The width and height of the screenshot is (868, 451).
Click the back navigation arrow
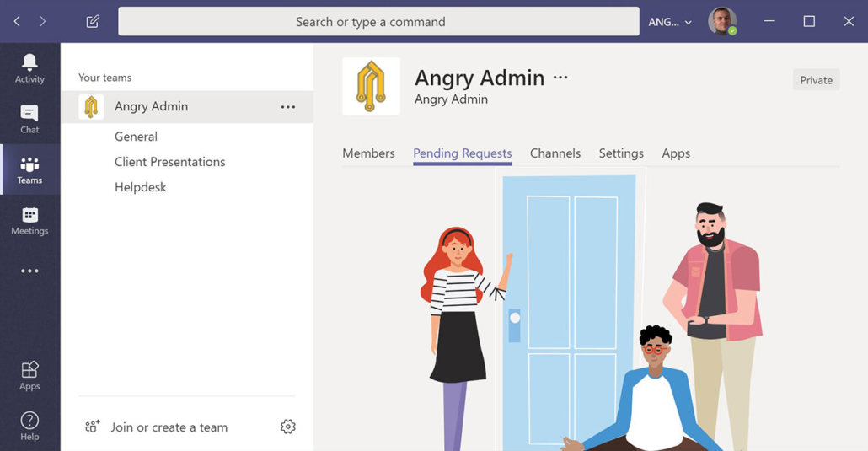coord(17,22)
